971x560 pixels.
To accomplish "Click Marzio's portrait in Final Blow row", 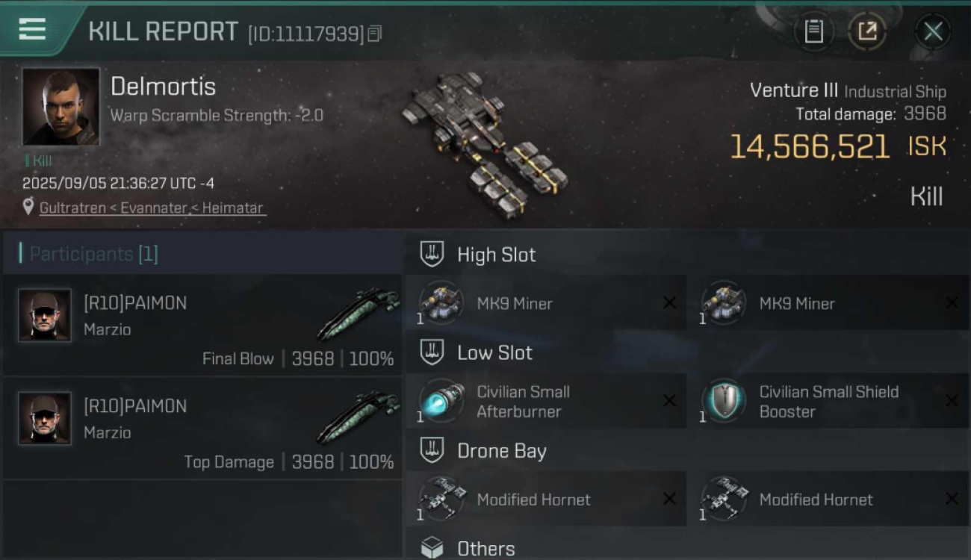I will pos(45,315).
